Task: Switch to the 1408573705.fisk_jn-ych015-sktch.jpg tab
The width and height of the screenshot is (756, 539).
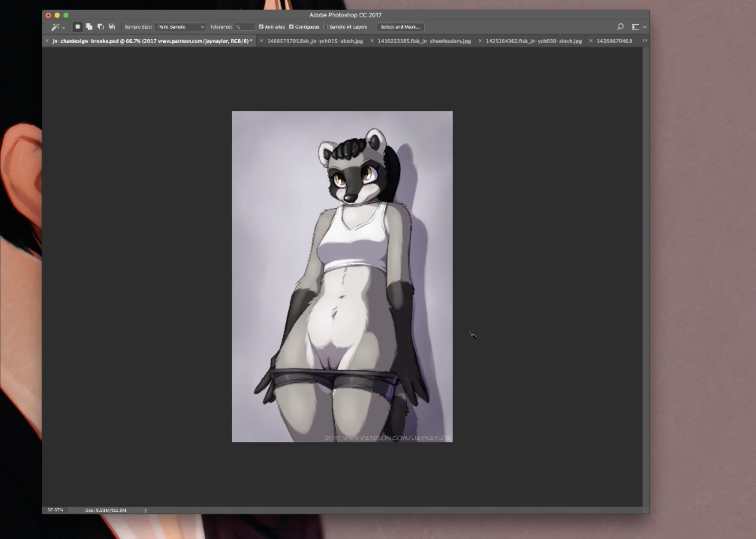Action: 315,41
